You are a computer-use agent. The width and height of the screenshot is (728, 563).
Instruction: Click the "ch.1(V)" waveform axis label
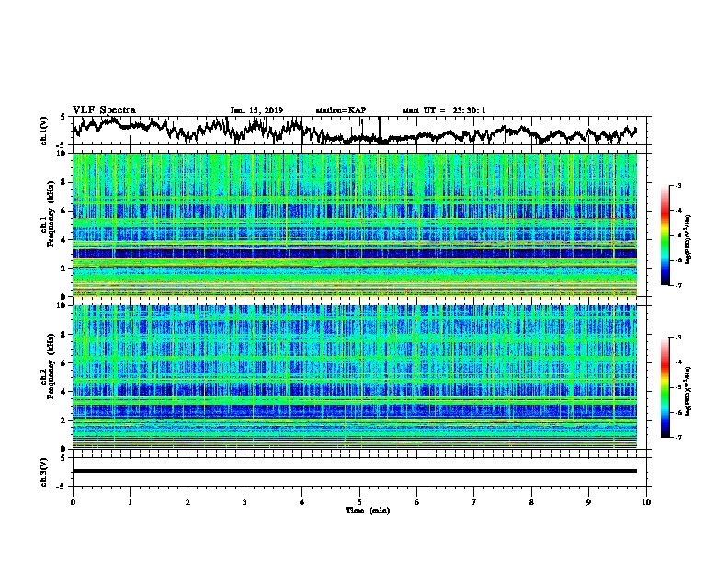tap(43, 131)
